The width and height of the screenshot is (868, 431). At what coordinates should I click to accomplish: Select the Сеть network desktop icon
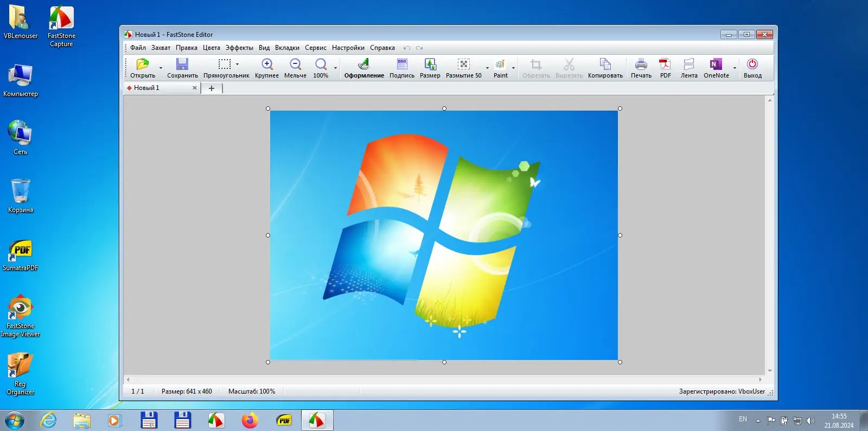tap(21, 138)
